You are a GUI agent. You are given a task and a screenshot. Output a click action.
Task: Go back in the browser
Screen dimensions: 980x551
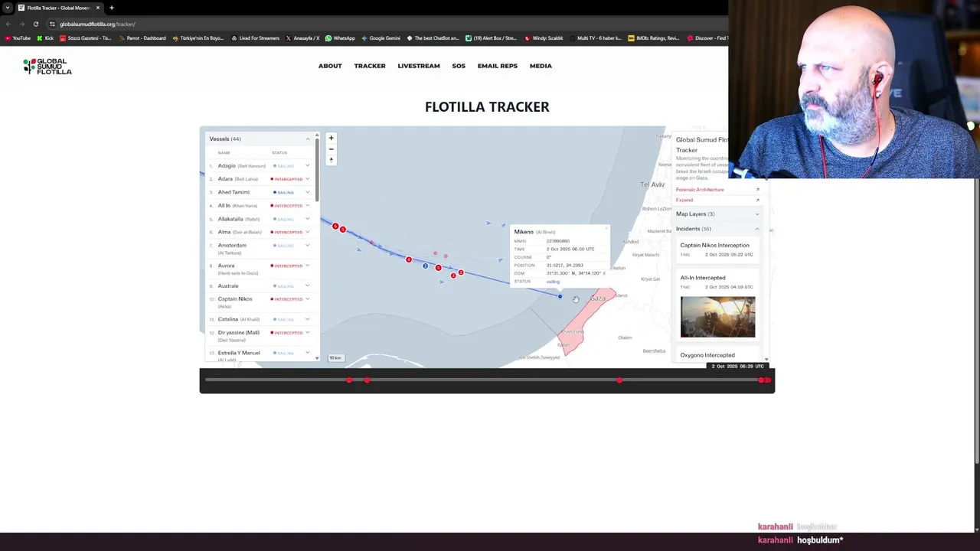(x=8, y=24)
